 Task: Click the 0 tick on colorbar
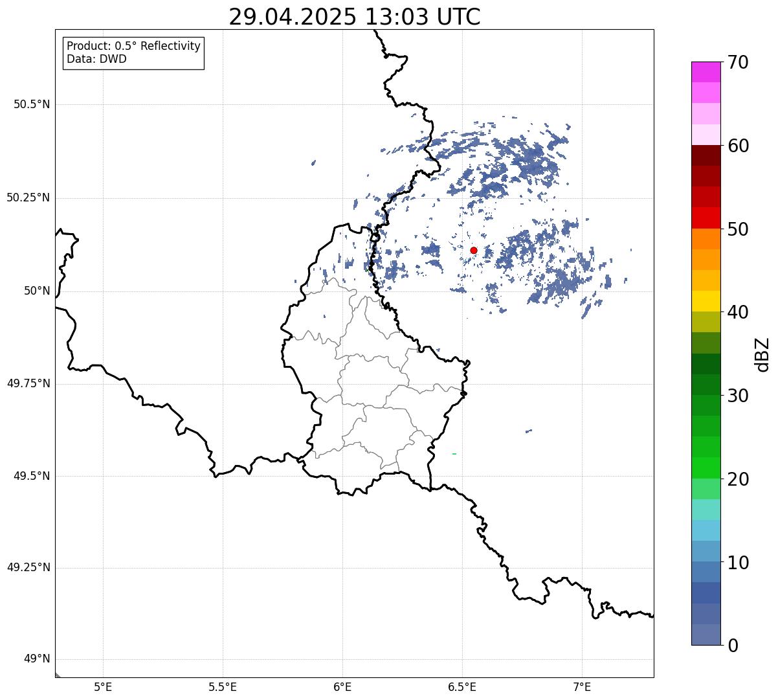pos(733,646)
